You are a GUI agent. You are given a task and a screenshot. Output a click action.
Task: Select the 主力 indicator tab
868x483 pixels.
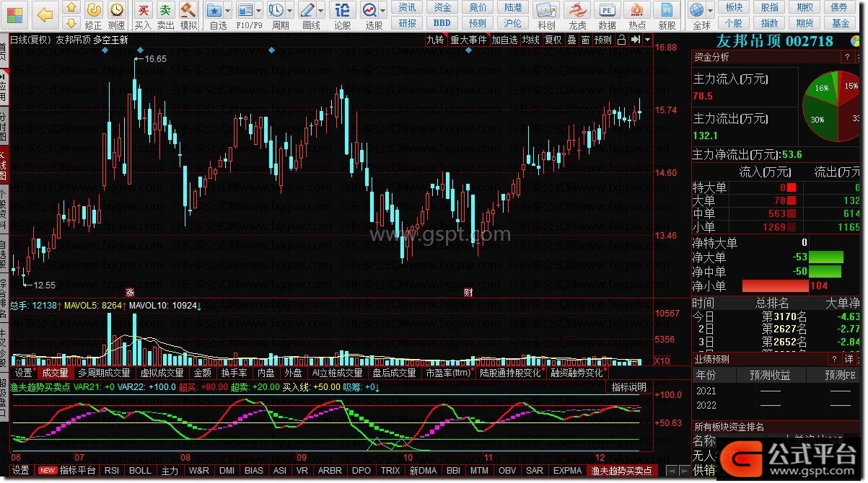click(170, 471)
